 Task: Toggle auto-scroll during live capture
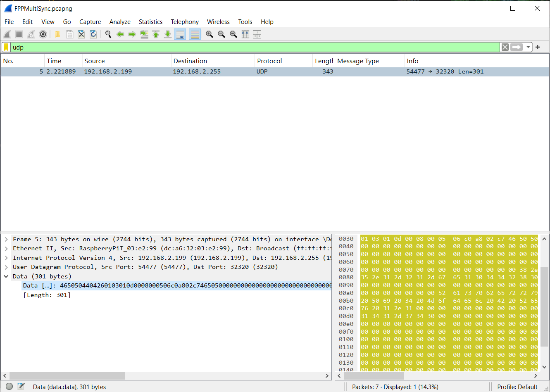pyautogui.click(x=180, y=34)
